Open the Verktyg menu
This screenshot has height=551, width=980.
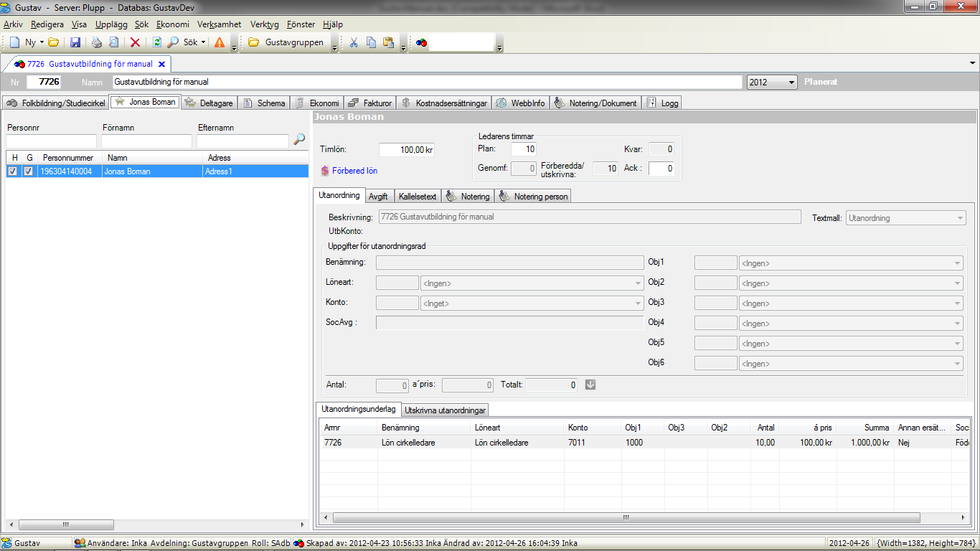[265, 24]
